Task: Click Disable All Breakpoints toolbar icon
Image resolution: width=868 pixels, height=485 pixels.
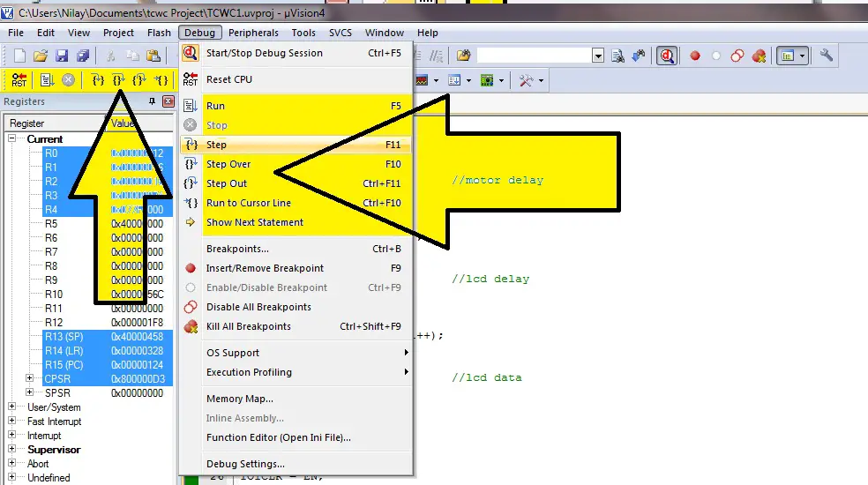Action: click(x=737, y=56)
